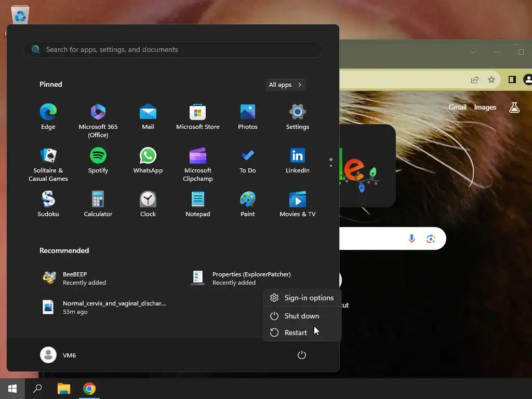
Task: Launch Microsoft 365 (Office)
Action: [x=98, y=121]
